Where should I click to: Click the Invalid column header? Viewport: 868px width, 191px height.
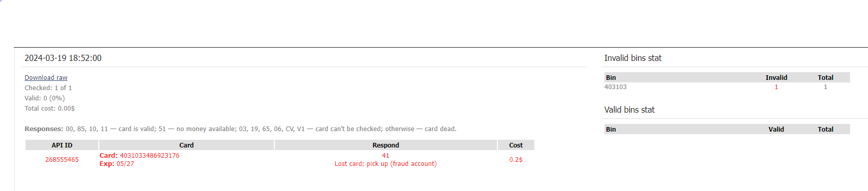[x=776, y=78]
